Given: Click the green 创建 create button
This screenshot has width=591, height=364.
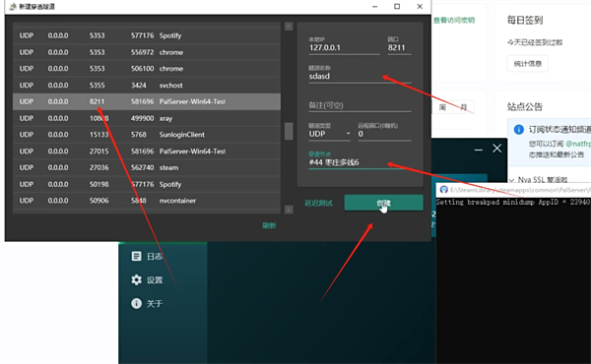Looking at the screenshot, I should [x=384, y=203].
